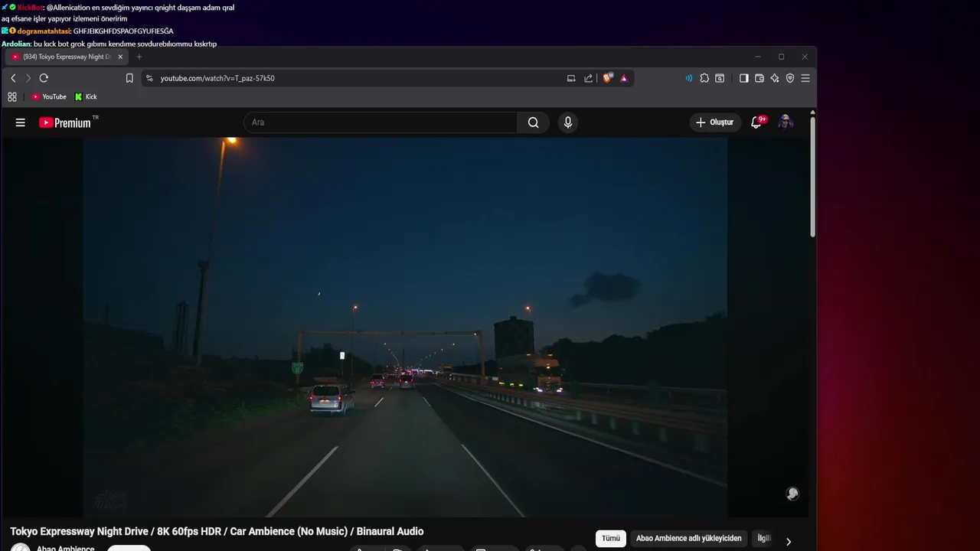Select the İlgili filter chip
Screen dimensions: 980x551
[x=764, y=539]
